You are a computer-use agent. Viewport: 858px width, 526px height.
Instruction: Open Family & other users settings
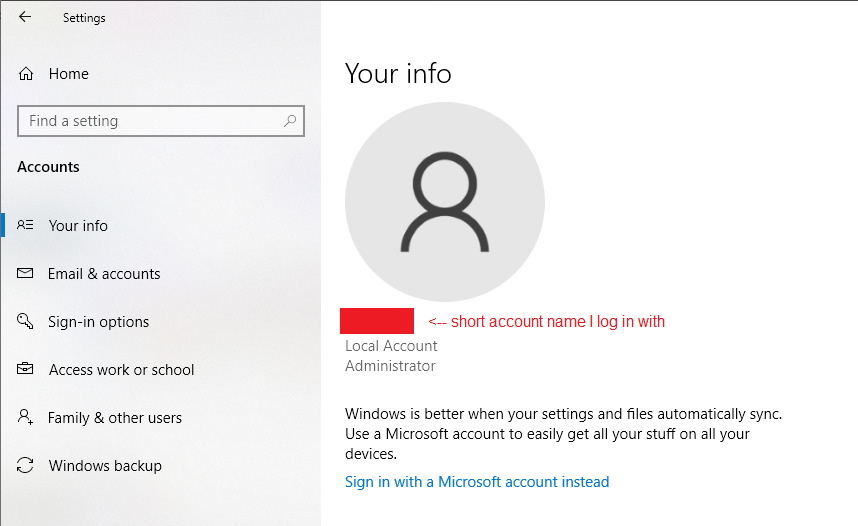coord(115,418)
